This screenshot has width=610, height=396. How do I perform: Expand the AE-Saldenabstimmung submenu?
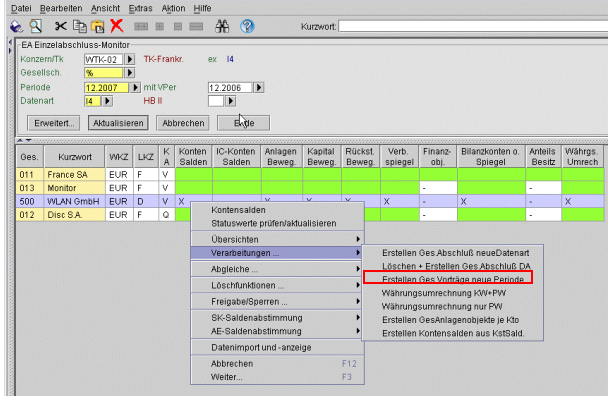coord(277,331)
